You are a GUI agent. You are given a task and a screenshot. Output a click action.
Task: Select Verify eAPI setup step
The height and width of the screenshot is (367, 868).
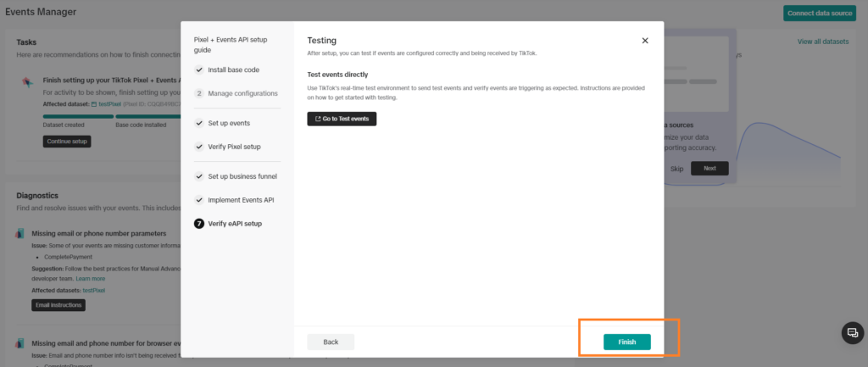point(235,224)
